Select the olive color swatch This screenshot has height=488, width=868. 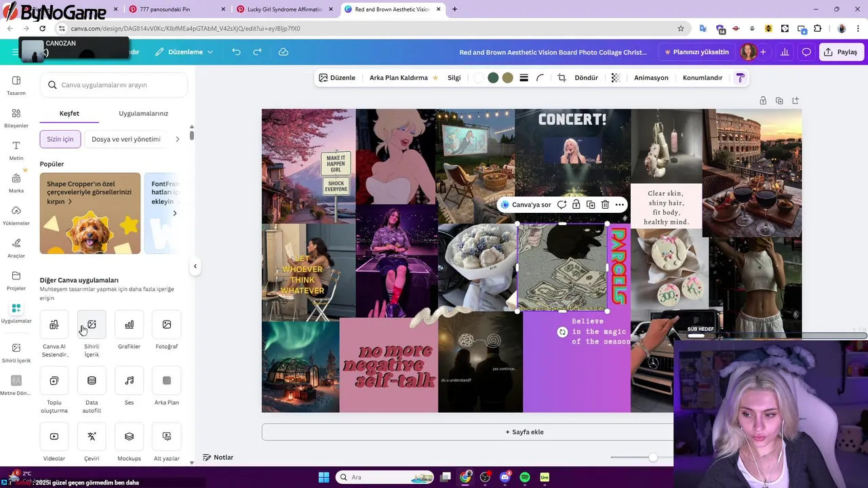click(x=507, y=78)
